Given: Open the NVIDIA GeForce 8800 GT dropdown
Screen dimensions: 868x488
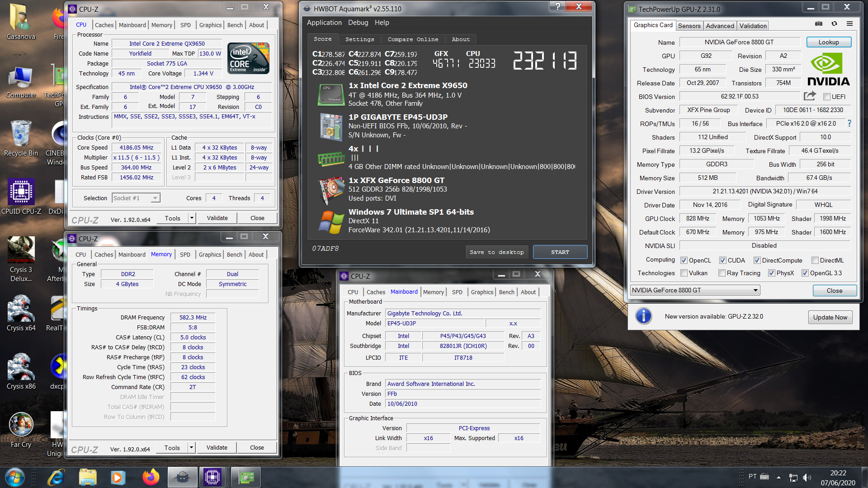Looking at the screenshot, I should pos(695,290).
